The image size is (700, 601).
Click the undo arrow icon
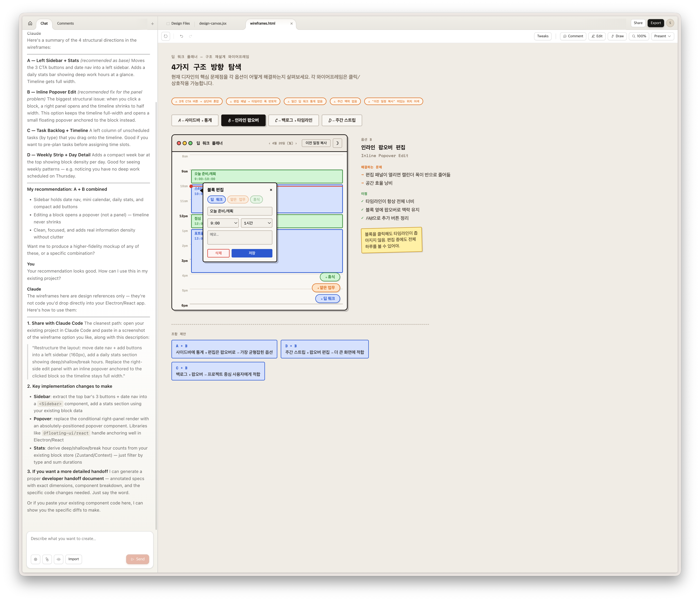pos(181,36)
